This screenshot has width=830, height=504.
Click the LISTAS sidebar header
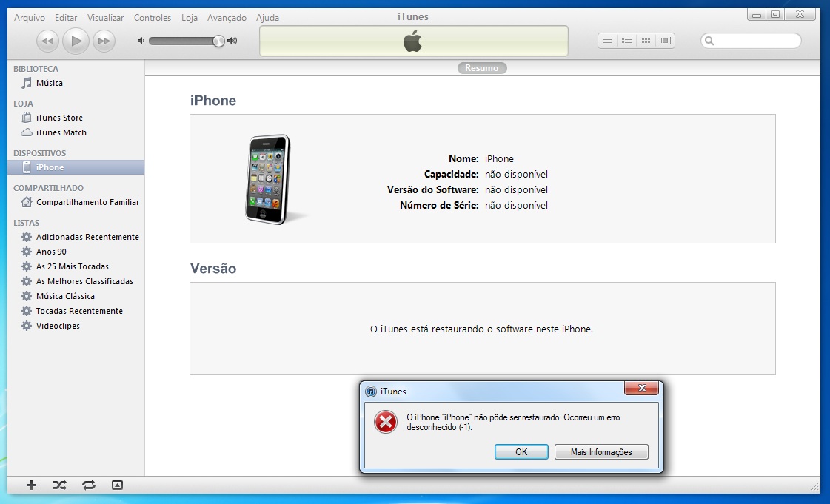click(x=27, y=223)
